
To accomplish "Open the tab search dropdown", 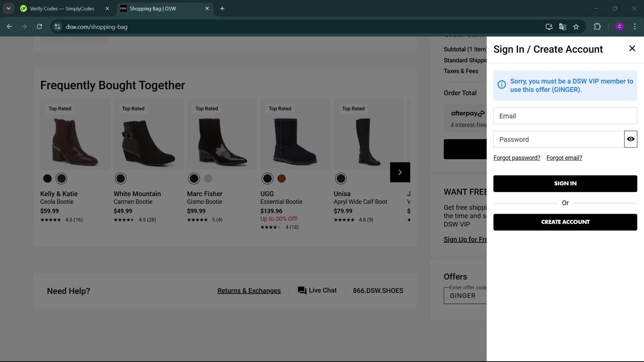I will click(8, 9).
